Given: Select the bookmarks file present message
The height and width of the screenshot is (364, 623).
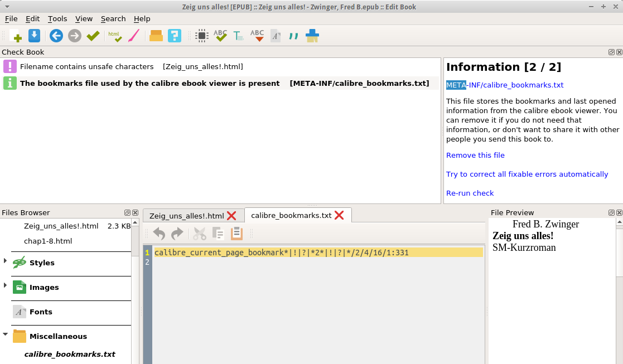Looking at the screenshot, I should tap(220, 84).
